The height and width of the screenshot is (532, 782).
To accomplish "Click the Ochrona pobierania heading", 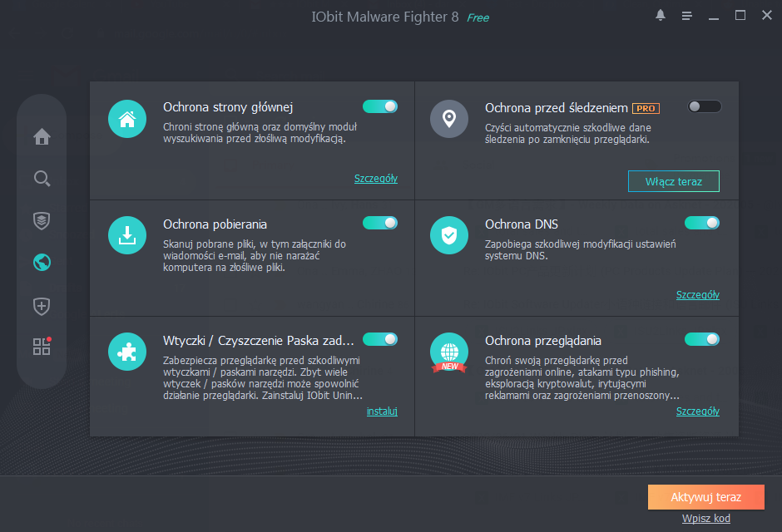I will [215, 224].
